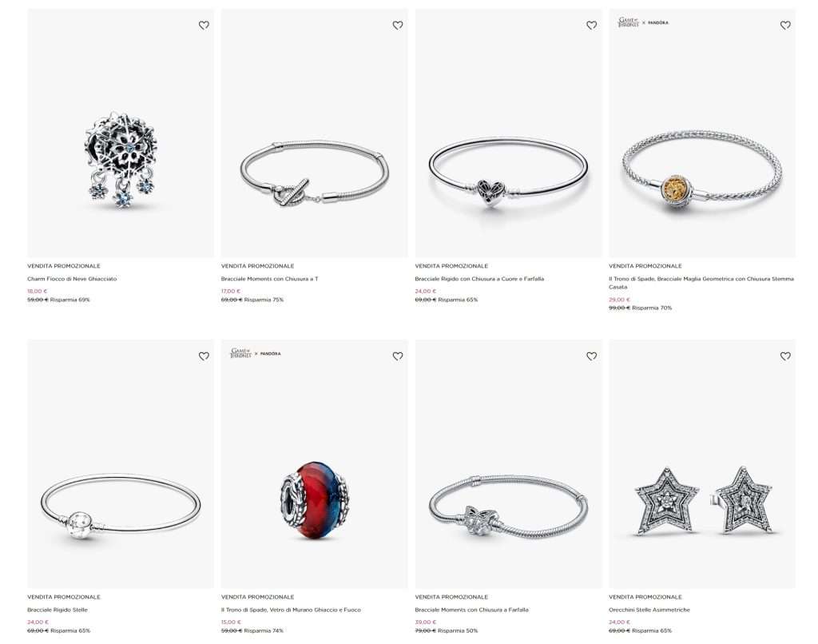Open Charm Fiocco di Neve Ghiacciato title link

pyautogui.click(x=72, y=279)
